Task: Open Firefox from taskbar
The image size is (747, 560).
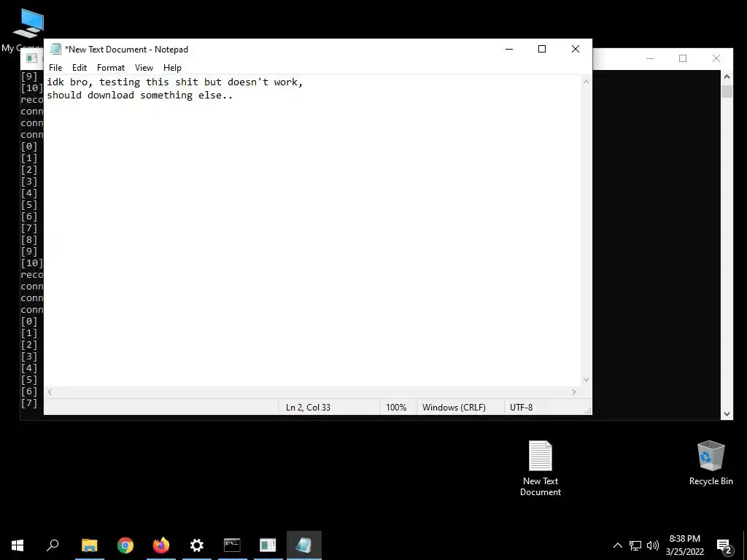Action: (161, 545)
